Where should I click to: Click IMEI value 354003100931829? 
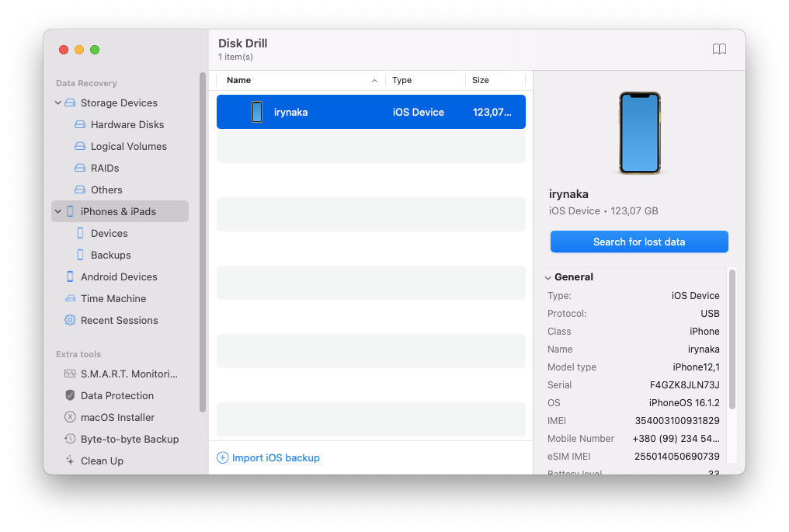pos(677,420)
